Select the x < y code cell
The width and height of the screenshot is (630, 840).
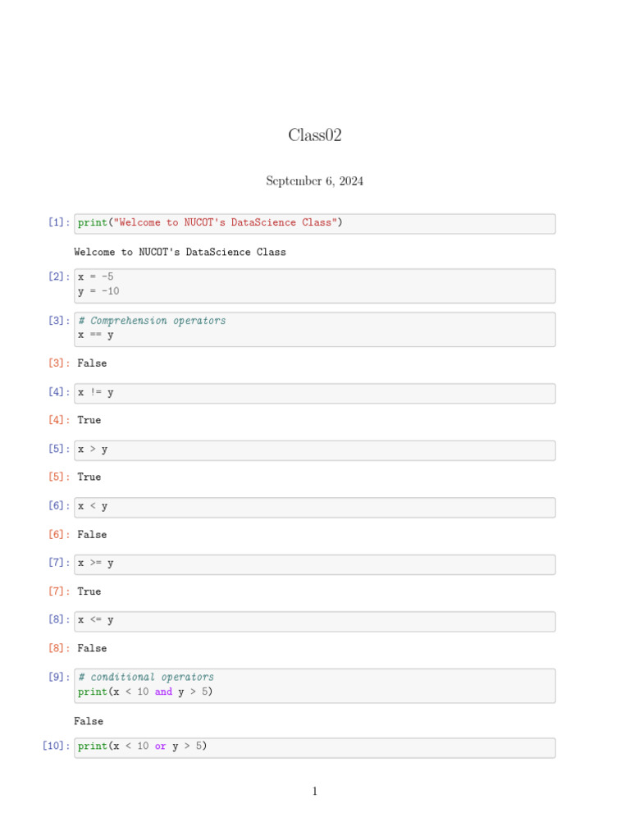314,507
